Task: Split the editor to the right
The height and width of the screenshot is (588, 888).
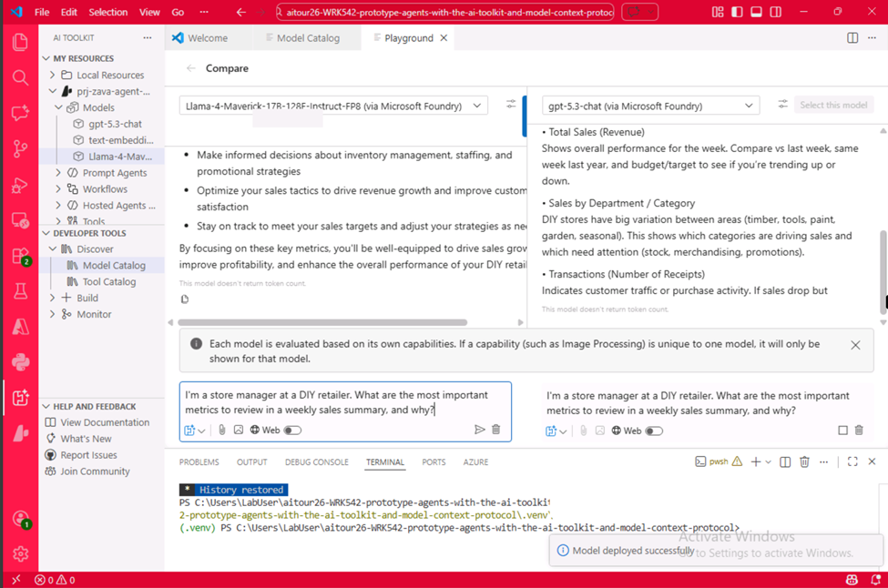Action: click(x=852, y=38)
